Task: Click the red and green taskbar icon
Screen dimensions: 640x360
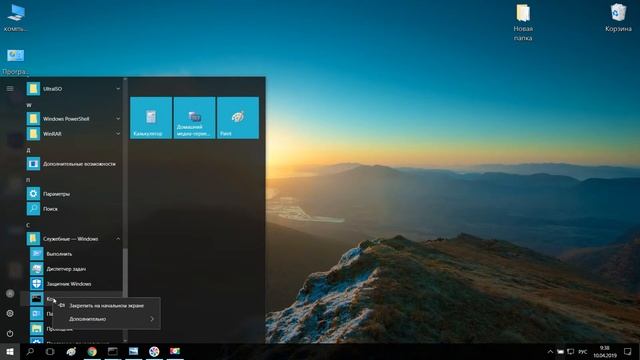Action: (x=175, y=351)
